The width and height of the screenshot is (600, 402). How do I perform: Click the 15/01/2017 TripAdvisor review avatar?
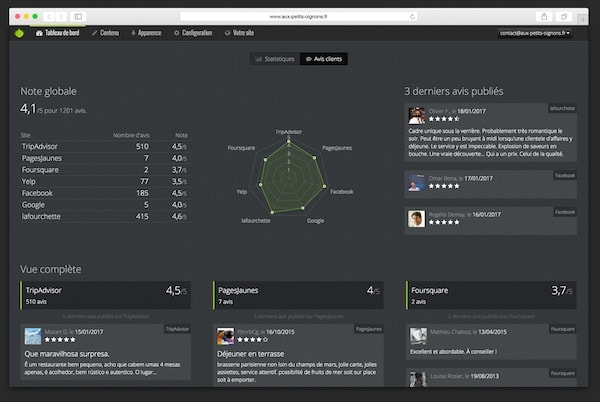point(33,336)
